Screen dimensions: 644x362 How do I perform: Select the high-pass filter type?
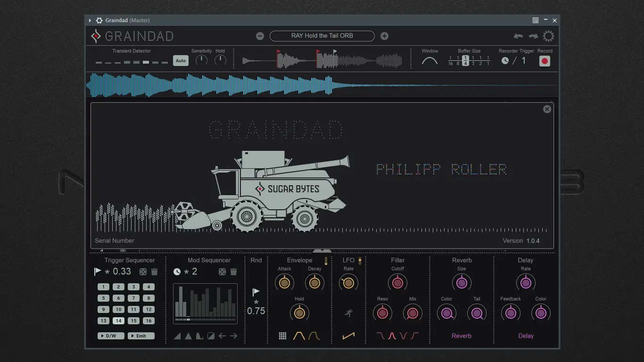[x=414, y=336]
